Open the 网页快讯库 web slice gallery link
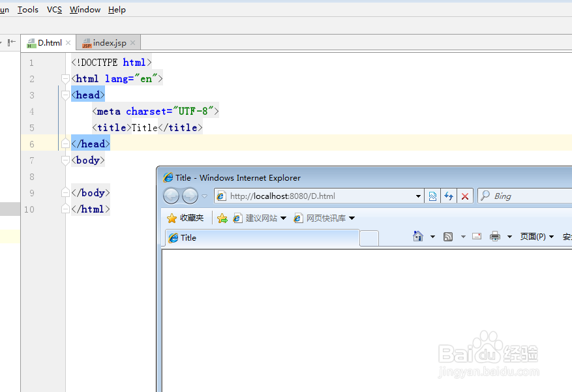The height and width of the screenshot is (392, 572). (320, 218)
